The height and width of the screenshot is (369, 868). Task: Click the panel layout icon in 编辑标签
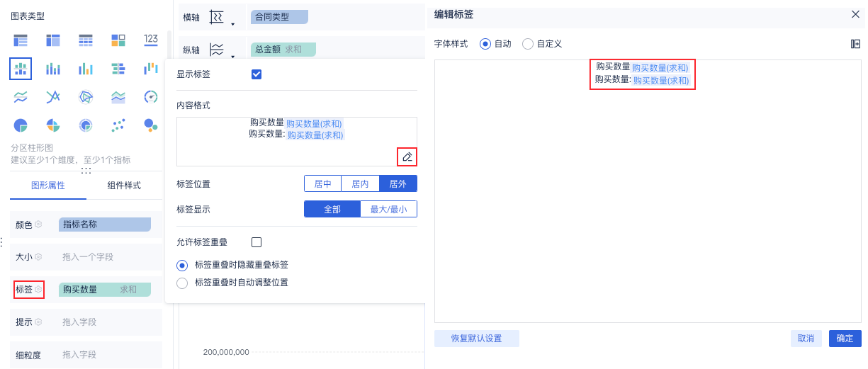(855, 44)
